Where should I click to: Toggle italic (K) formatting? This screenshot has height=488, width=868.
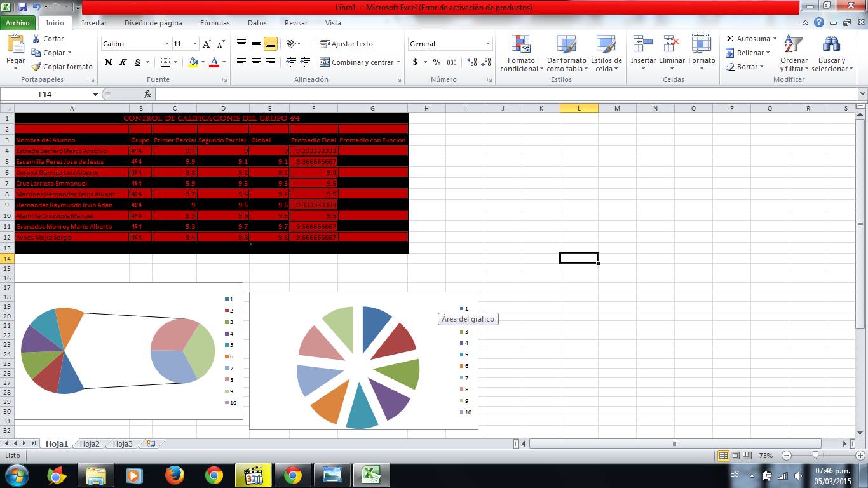(x=123, y=62)
